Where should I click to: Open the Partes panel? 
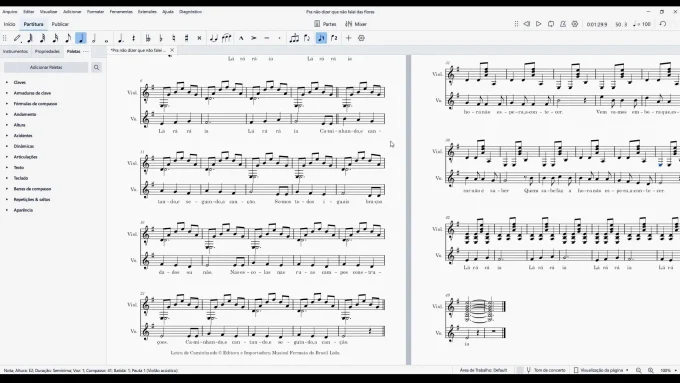(x=325, y=24)
